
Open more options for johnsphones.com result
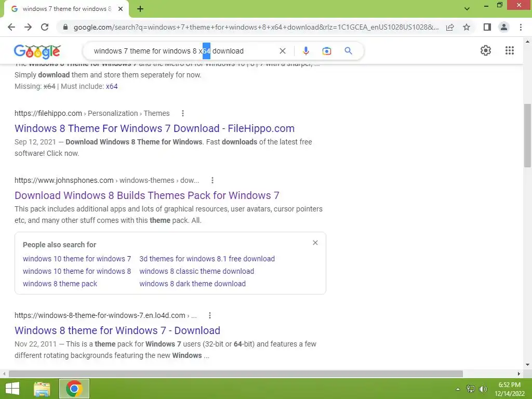212,180
